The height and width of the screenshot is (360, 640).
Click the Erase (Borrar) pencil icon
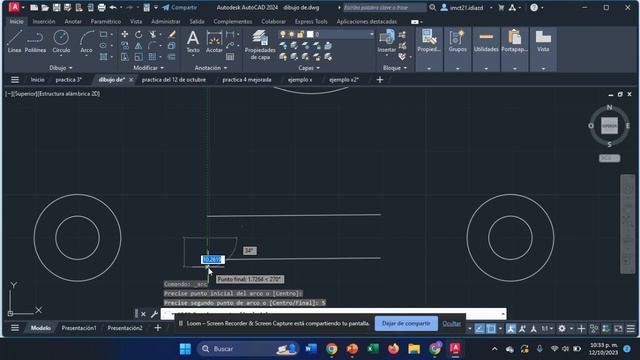[x=172, y=34]
